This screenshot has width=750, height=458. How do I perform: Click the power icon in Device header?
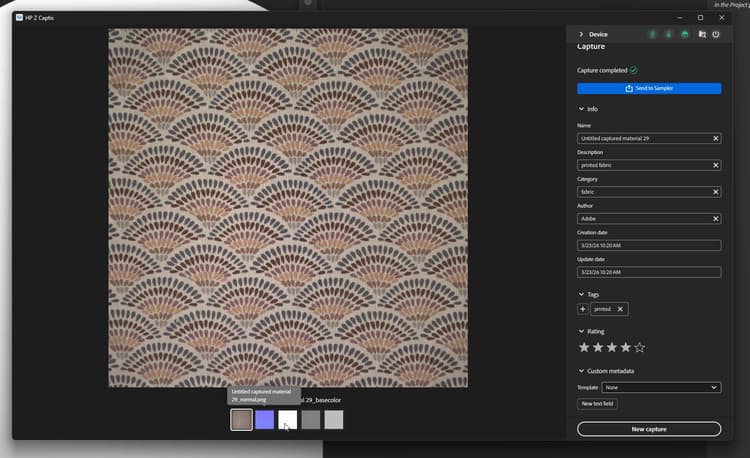[x=716, y=34]
